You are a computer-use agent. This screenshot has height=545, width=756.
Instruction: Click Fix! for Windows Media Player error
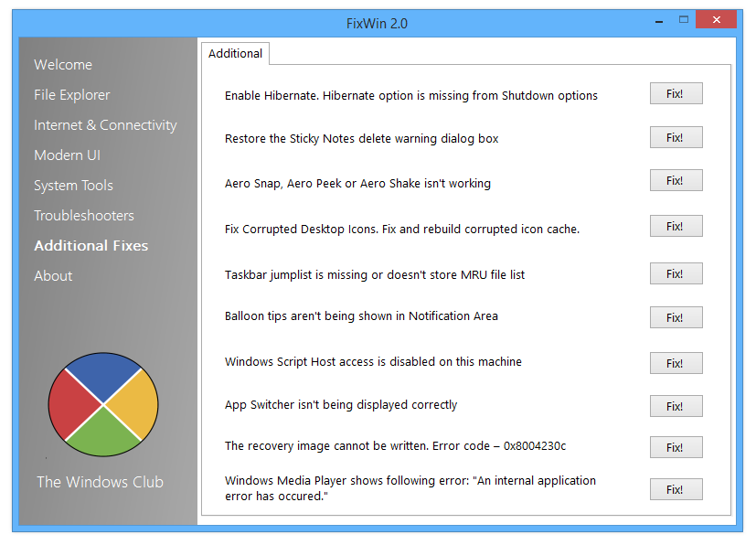pyautogui.click(x=676, y=489)
